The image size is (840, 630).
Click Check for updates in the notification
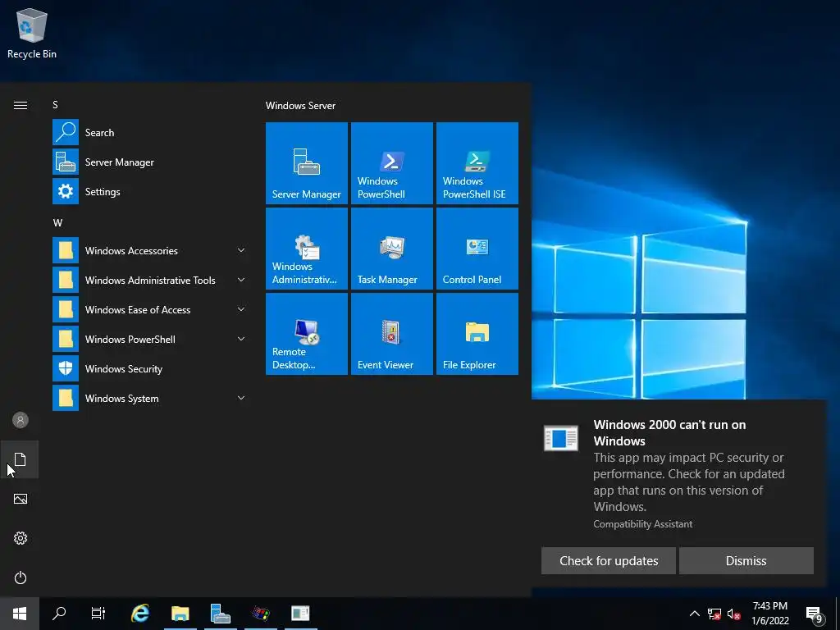click(x=609, y=560)
